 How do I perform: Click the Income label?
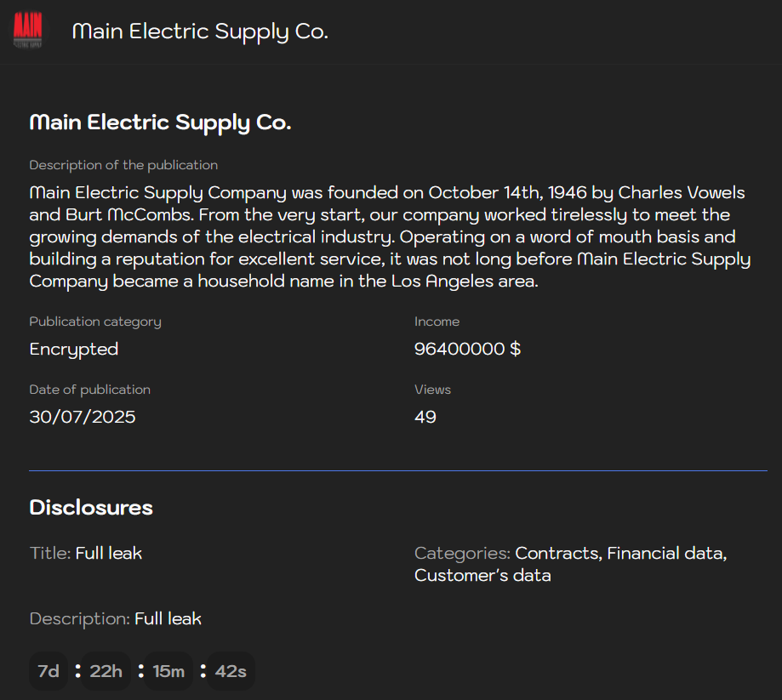pyautogui.click(x=437, y=322)
